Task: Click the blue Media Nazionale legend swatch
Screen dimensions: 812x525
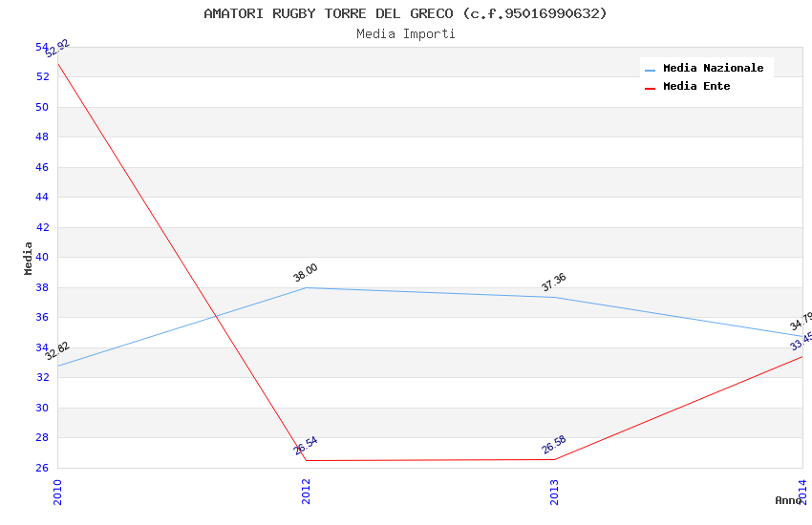Action: tap(651, 70)
